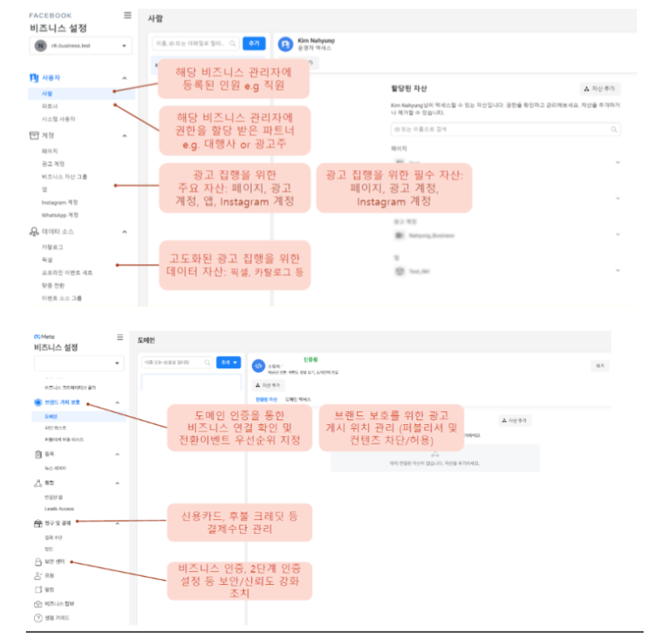This screenshot has width=659, height=644.
Task: Open 카탈로그 under 데이터 소스
Action: (52, 247)
